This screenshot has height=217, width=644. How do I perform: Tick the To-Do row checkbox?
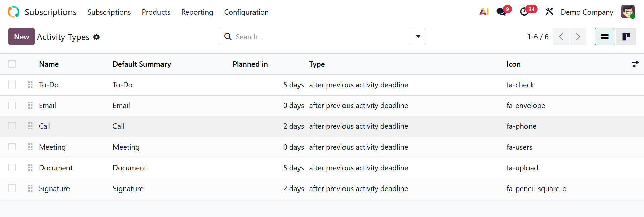[x=12, y=85]
